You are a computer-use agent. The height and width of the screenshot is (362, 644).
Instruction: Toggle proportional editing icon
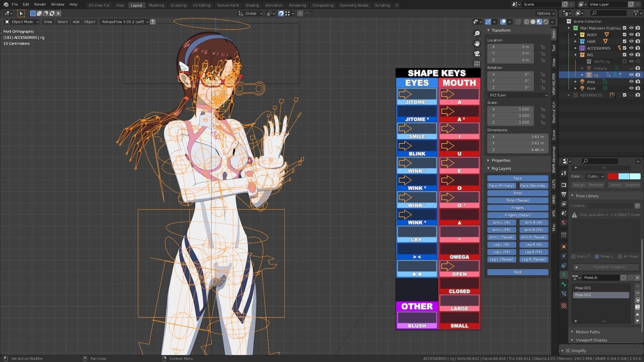point(300,13)
